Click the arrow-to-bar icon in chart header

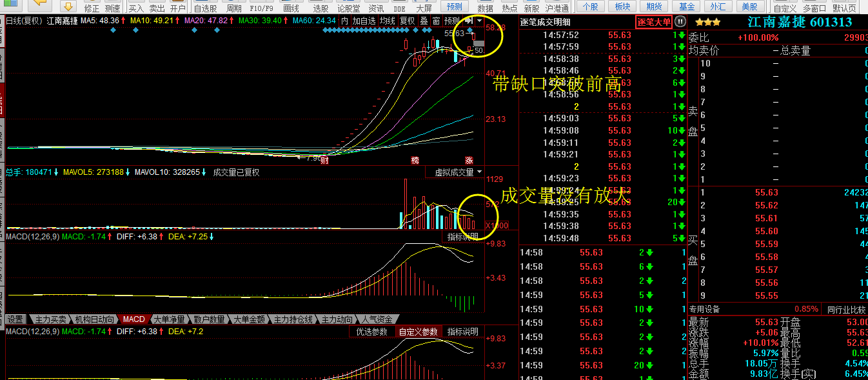click(469, 21)
